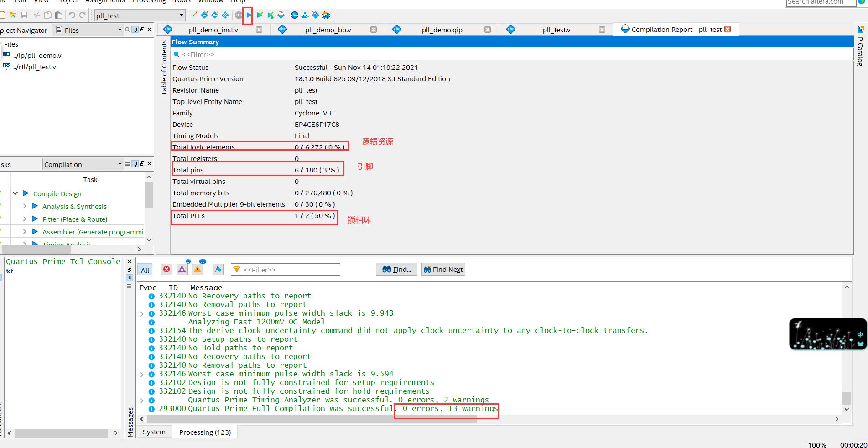Image resolution: width=868 pixels, height=448 pixels.
Task: Close the Compilation Report tab
Action: coord(728,29)
